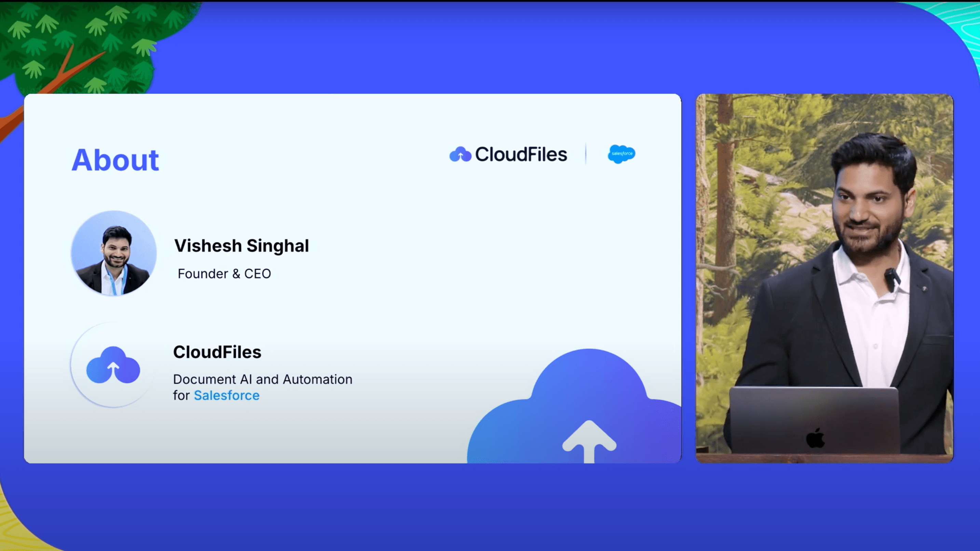Click the CloudFiles logo in slide header
Screen dimensions: 980x551
pos(508,154)
